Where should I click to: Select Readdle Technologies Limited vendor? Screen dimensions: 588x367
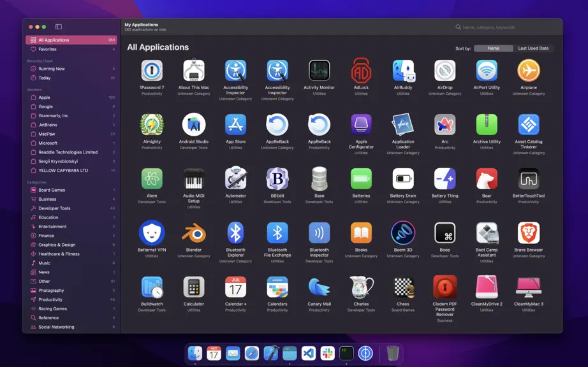click(71, 152)
